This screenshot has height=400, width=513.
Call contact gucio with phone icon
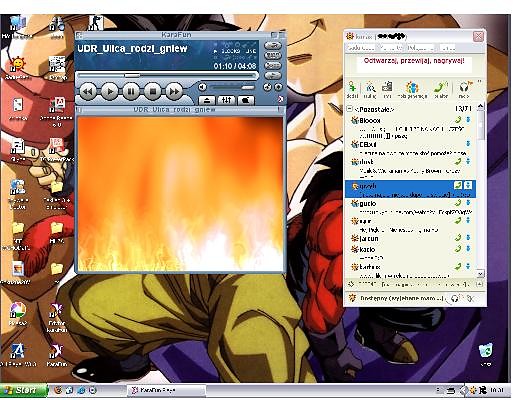point(458,203)
